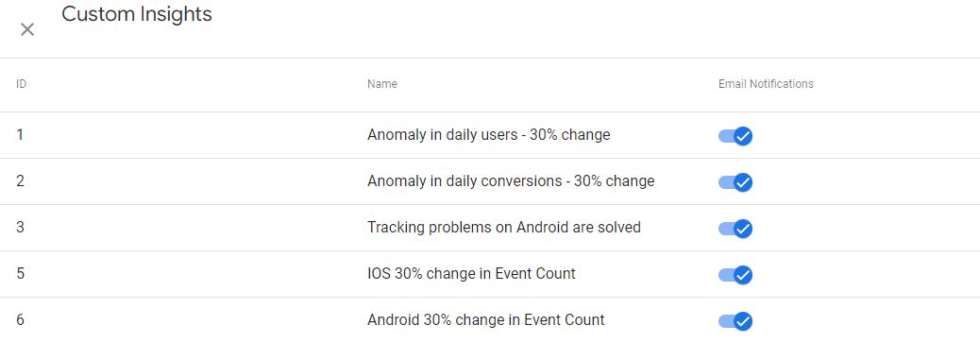Disable email notifications for daily conversions anomaly
Viewport: 980px width, 343px height.
tap(735, 182)
